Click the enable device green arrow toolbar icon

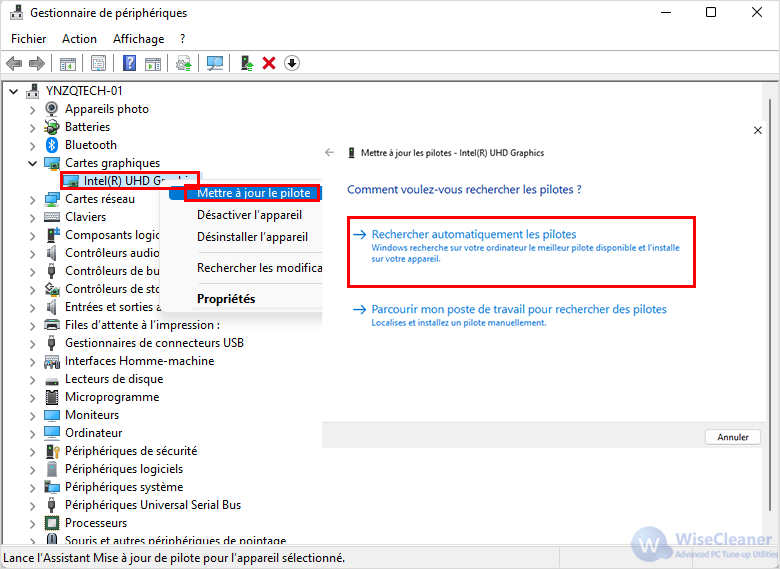[x=247, y=63]
